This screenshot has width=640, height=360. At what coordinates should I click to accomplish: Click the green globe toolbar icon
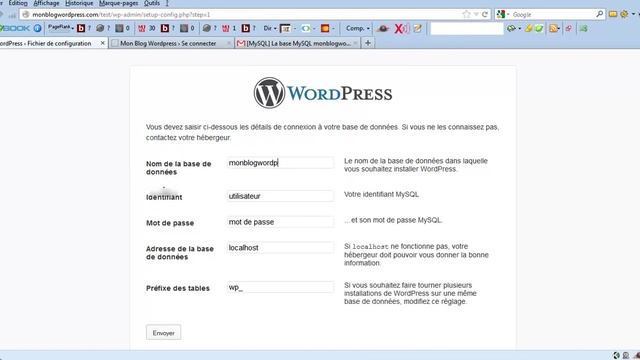click(x=511, y=28)
